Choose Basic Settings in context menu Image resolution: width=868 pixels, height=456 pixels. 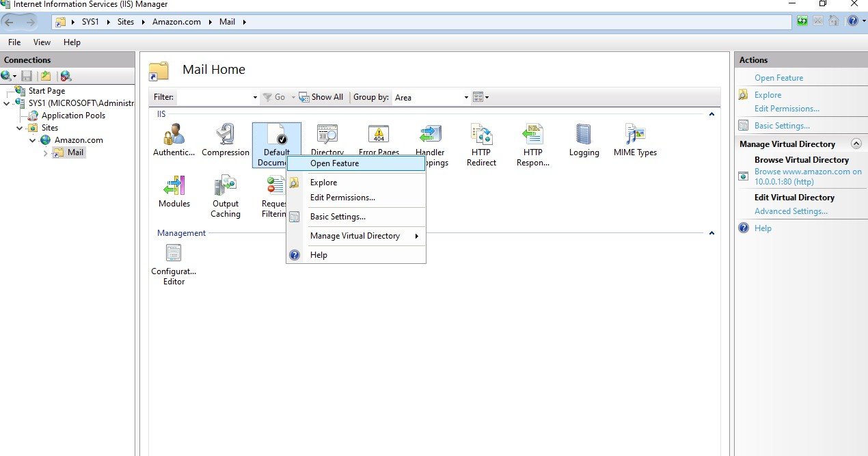(356, 217)
